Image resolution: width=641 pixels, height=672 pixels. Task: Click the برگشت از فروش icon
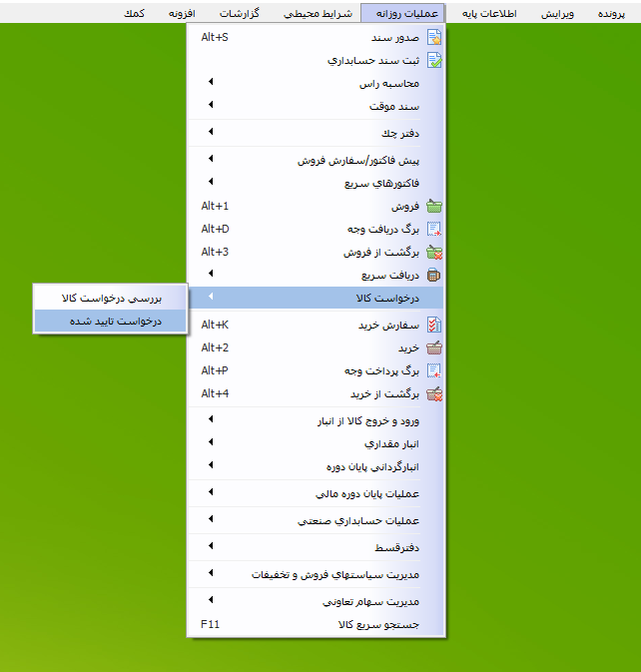click(433, 252)
